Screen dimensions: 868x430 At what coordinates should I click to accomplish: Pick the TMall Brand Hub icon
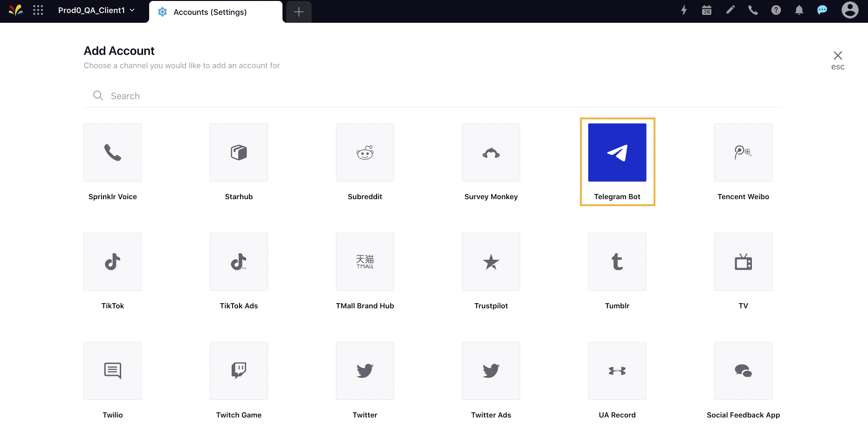click(365, 262)
